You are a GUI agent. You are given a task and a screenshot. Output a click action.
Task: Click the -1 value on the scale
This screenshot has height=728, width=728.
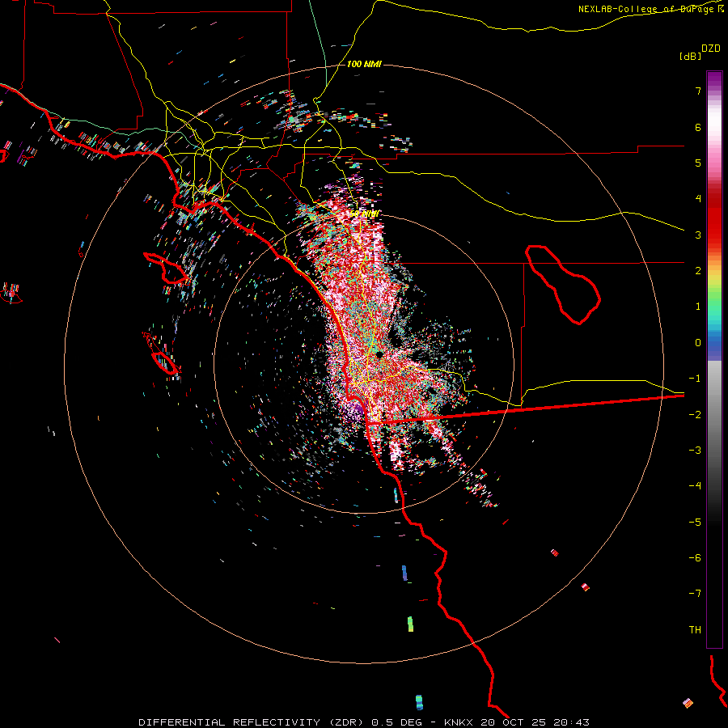[x=695, y=379]
